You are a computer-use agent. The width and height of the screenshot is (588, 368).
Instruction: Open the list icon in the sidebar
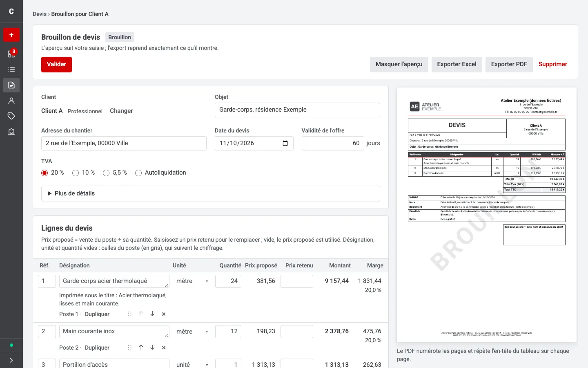pyautogui.click(x=11, y=70)
